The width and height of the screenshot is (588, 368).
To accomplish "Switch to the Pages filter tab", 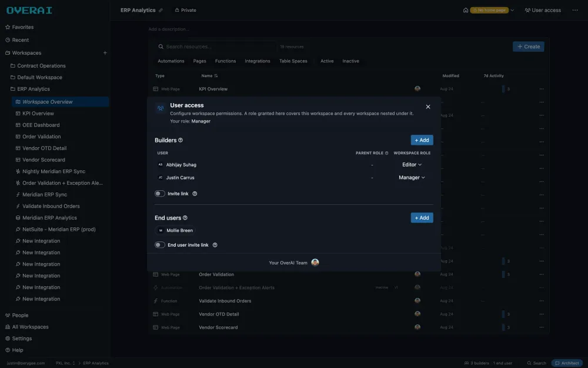I will pos(199,61).
